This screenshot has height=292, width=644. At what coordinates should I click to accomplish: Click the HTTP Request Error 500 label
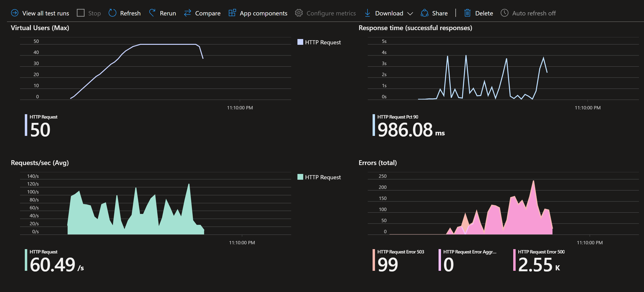pos(541,252)
